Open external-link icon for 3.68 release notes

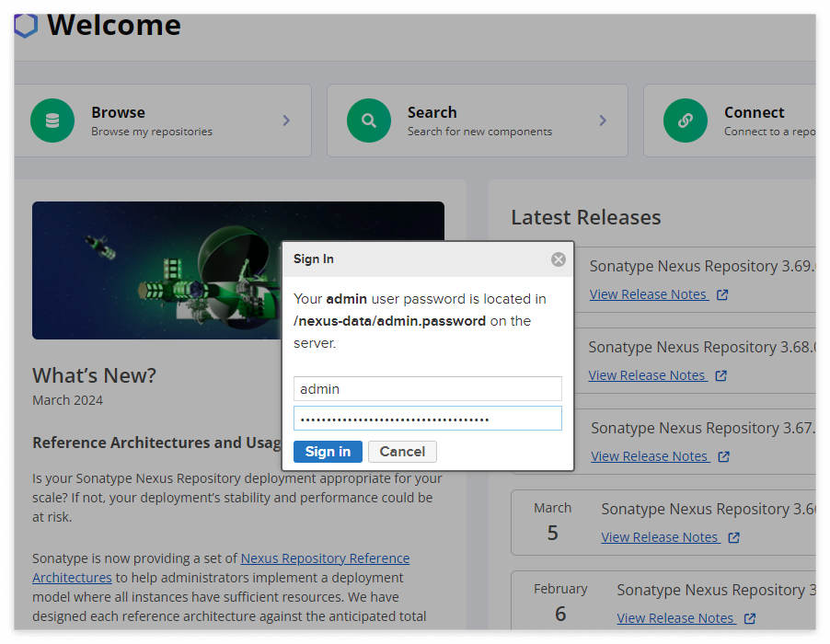point(720,375)
